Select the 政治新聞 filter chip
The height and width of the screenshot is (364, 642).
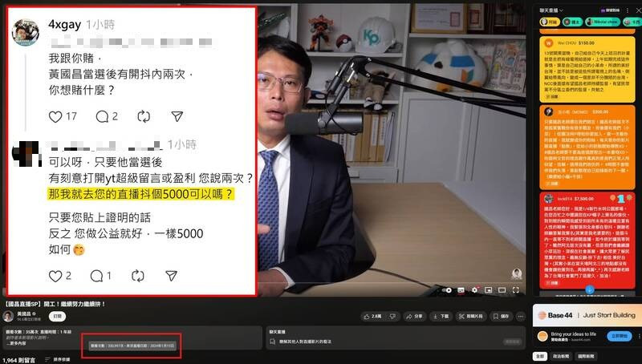[x=560, y=356]
